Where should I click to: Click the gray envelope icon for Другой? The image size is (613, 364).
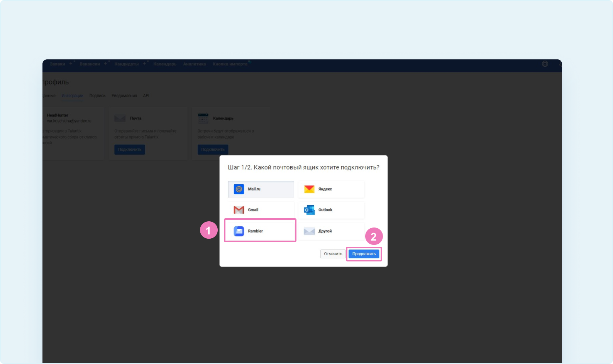[309, 231]
